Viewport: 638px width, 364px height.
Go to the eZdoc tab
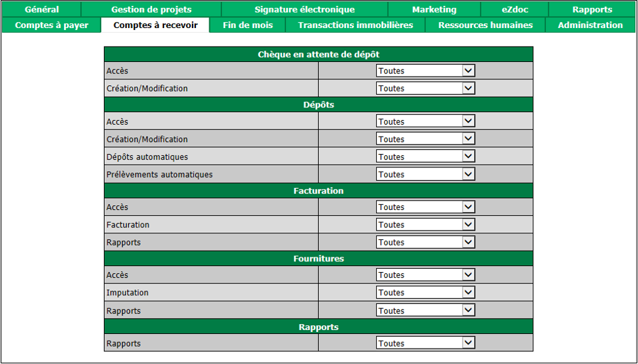tap(515, 9)
